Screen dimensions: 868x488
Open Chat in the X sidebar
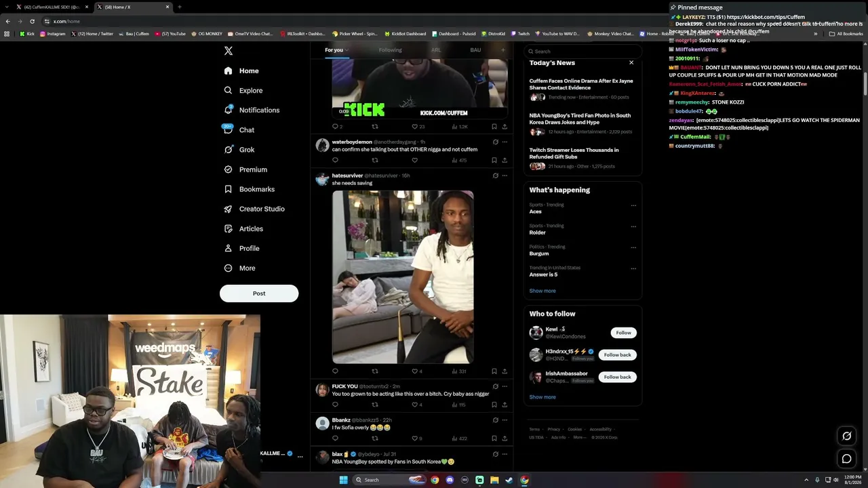coord(239,129)
